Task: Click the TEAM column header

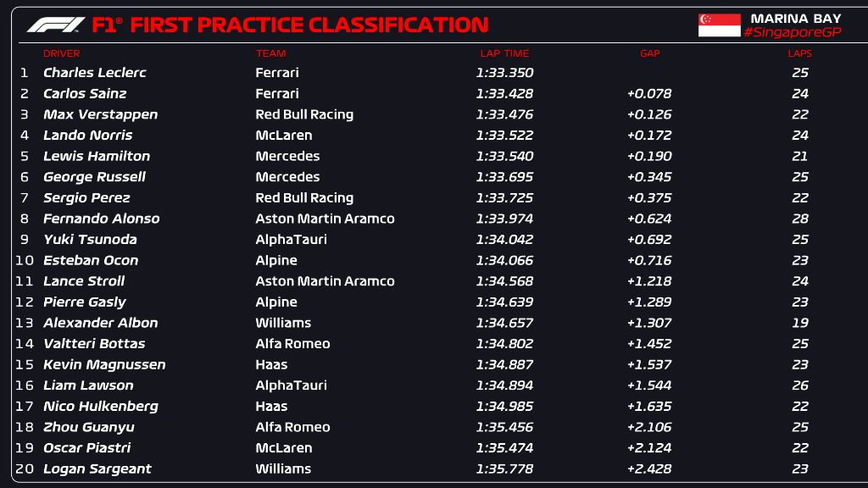Action: 270,53
